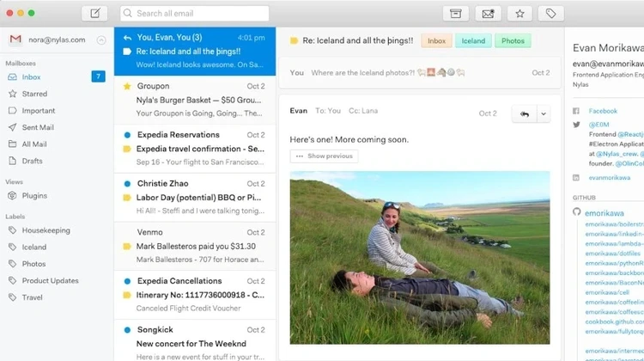Click the reply arrow icon on selected thread
Viewport: 644px width, 361px height.
(x=127, y=38)
